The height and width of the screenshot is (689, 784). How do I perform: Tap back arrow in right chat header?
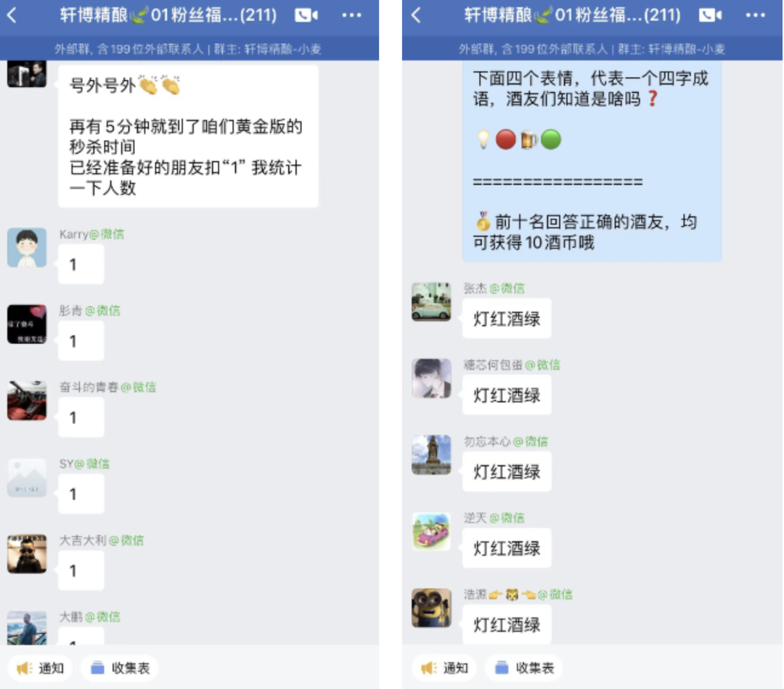(x=416, y=15)
